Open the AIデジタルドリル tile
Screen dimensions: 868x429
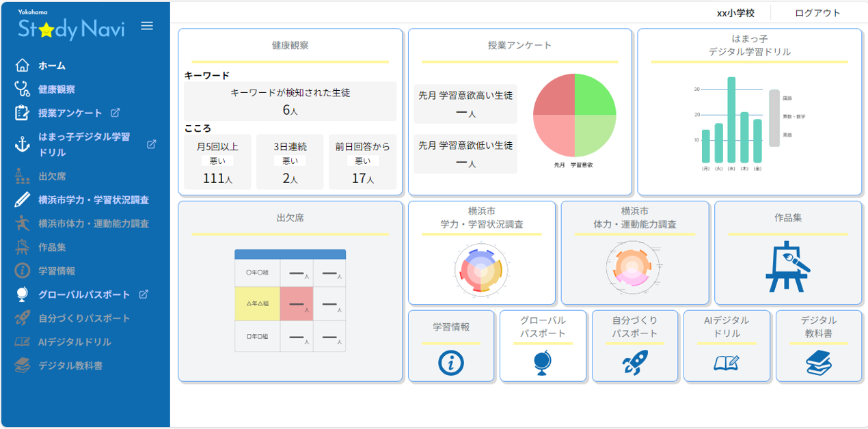[x=727, y=346]
